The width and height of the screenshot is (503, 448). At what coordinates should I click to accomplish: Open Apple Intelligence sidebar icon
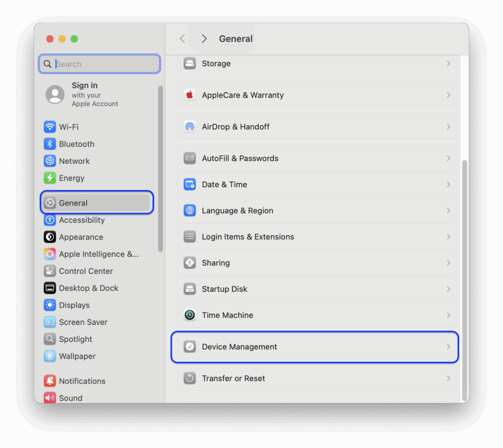click(50, 254)
